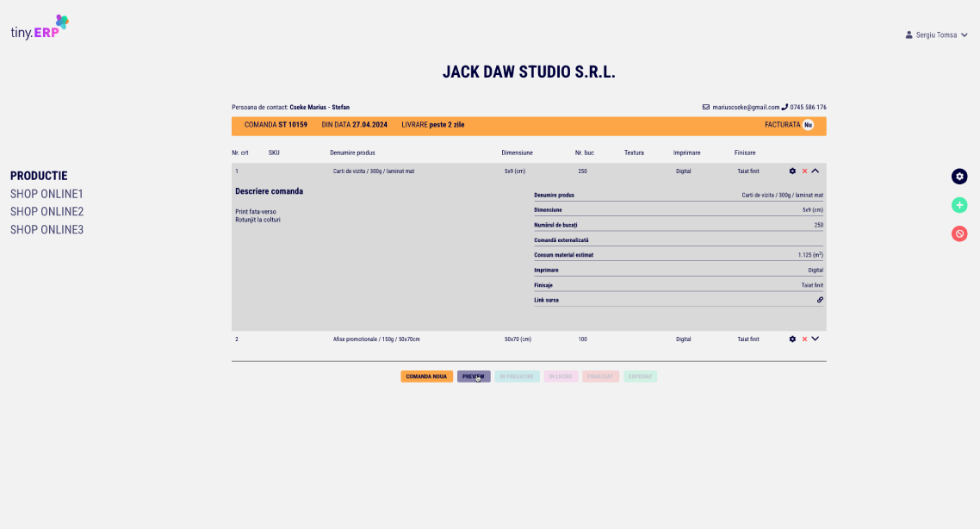Click the EXPEDIAT status button

point(640,377)
